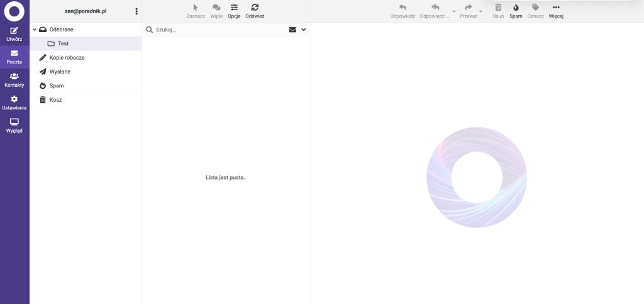This screenshot has height=304, width=644.
Task: Mark as Spam using toolbar flame button
Action: point(516,11)
